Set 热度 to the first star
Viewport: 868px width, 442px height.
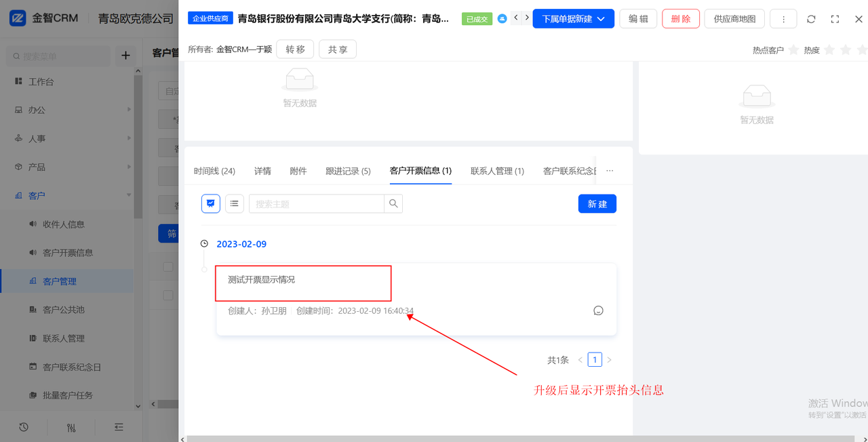829,50
